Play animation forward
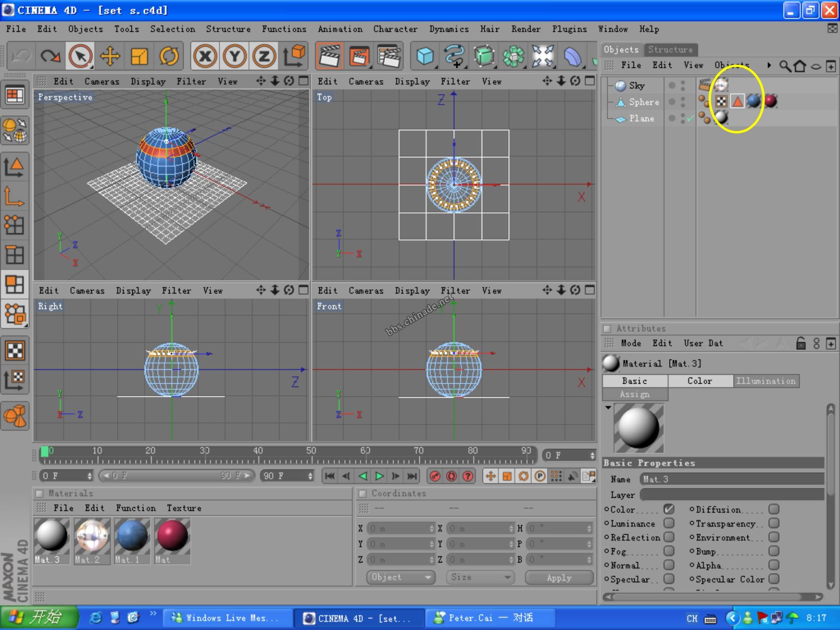This screenshot has height=630, width=840. pyautogui.click(x=379, y=476)
